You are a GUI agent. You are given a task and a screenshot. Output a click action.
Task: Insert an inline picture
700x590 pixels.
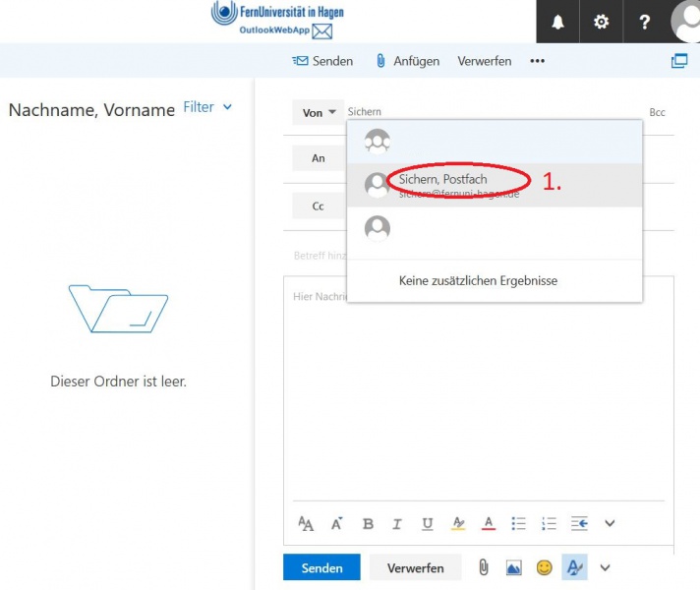click(514, 567)
